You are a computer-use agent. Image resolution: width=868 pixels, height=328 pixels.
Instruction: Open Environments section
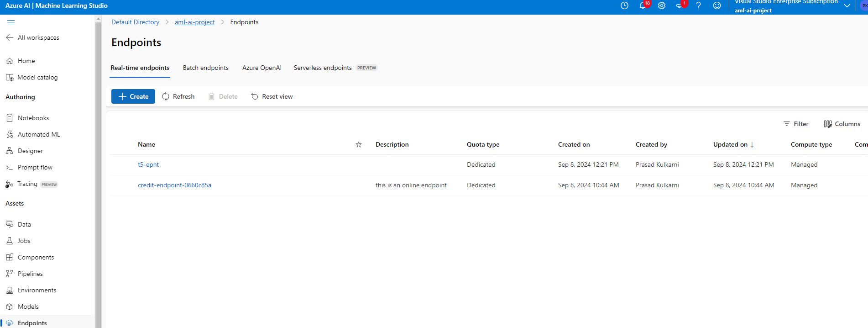(31, 290)
